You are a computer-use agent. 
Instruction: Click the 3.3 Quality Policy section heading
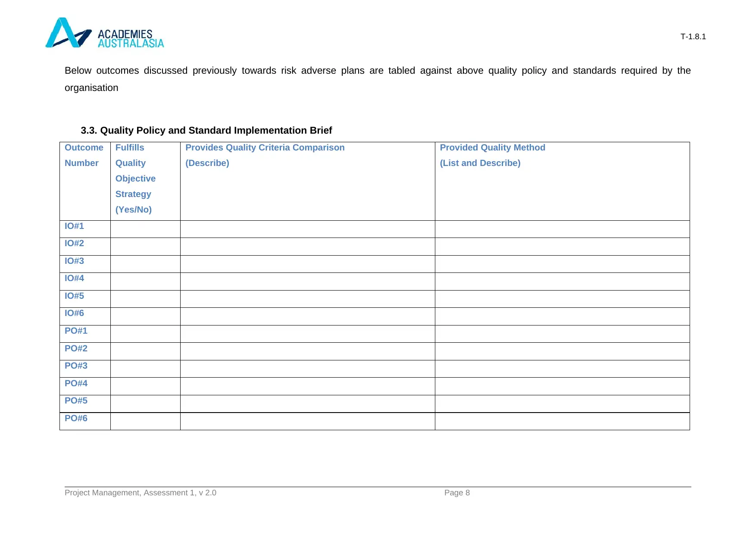pos(206,130)
